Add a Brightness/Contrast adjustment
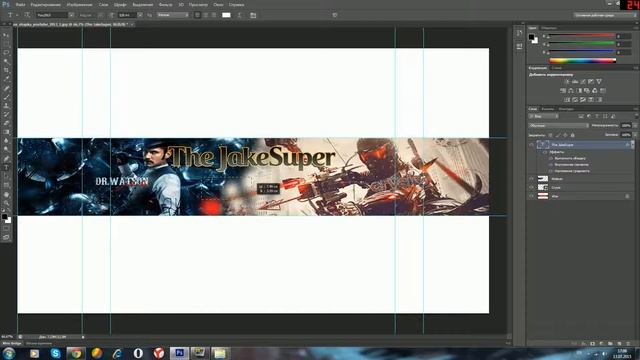The height and width of the screenshot is (360, 640). (x=567, y=82)
